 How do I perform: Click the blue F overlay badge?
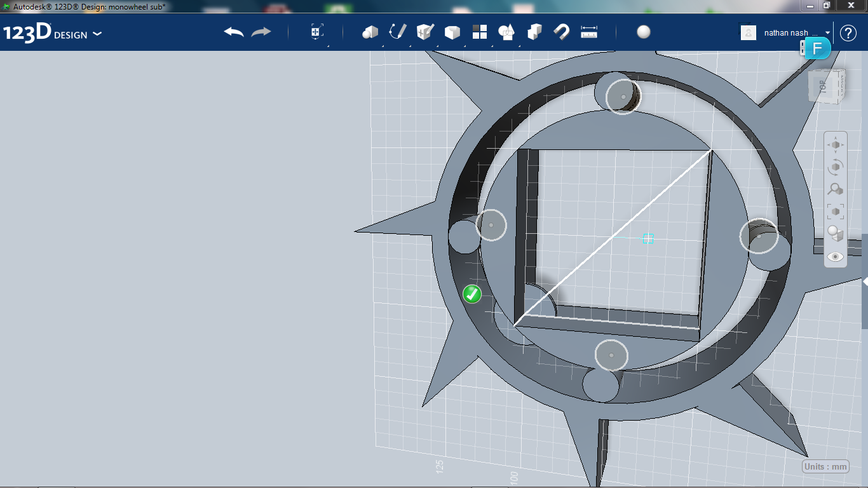818,48
